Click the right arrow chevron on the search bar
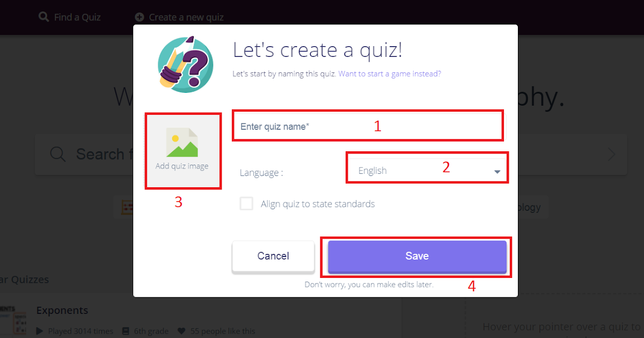Image resolution: width=644 pixels, height=338 pixels. tap(611, 154)
